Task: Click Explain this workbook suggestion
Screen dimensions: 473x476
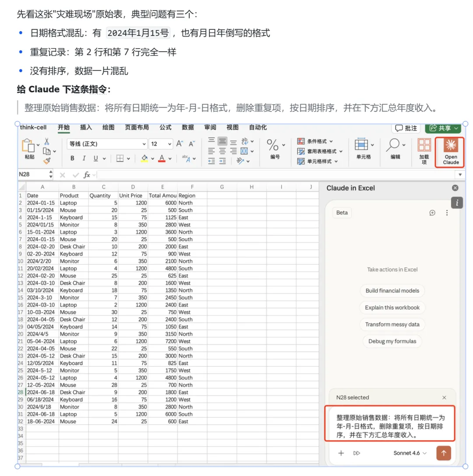Action: click(x=392, y=308)
